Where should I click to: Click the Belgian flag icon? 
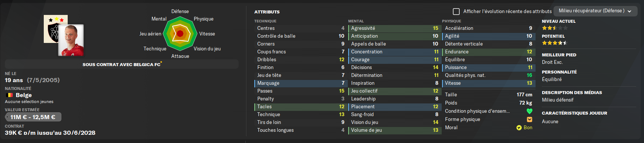tap(10, 95)
